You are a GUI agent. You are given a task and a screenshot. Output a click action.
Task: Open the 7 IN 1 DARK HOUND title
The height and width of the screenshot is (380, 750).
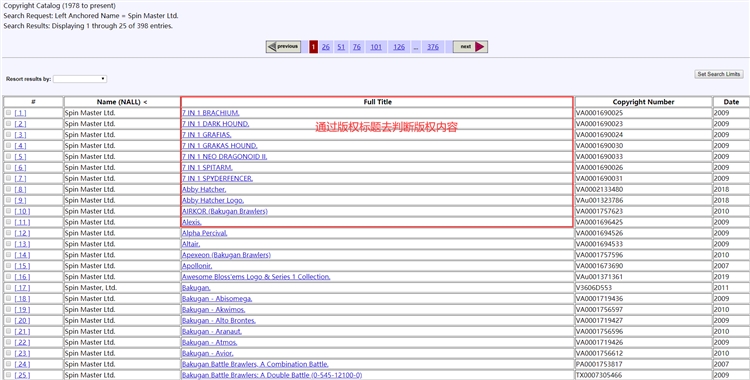point(215,124)
